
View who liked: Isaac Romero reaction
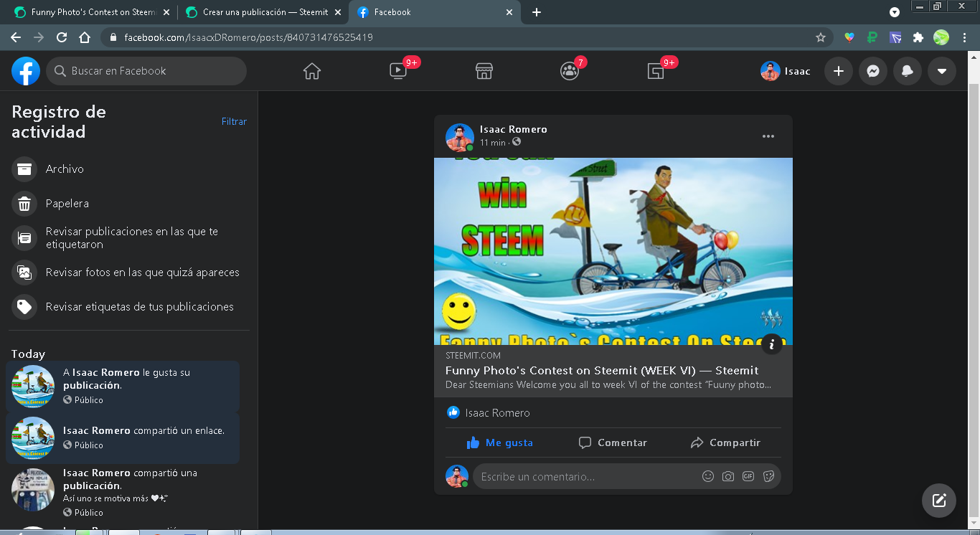489,413
